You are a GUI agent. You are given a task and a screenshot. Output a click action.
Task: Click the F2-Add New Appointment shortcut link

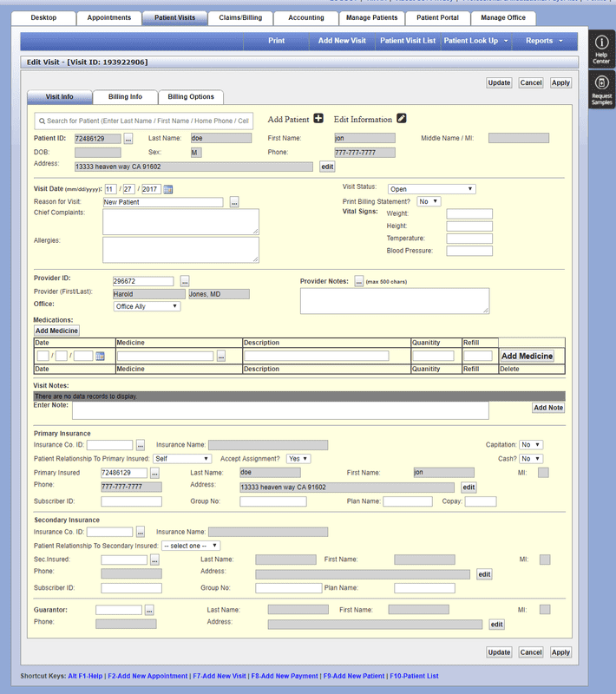pos(147,676)
